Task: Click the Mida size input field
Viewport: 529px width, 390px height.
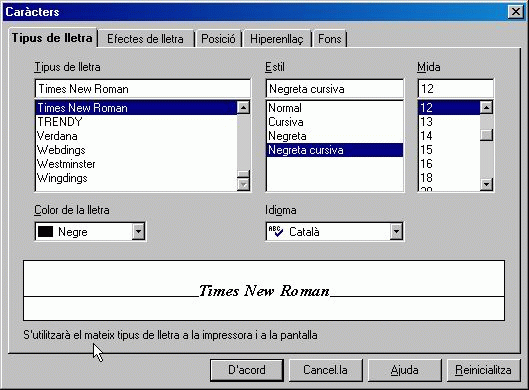Action: click(x=455, y=89)
